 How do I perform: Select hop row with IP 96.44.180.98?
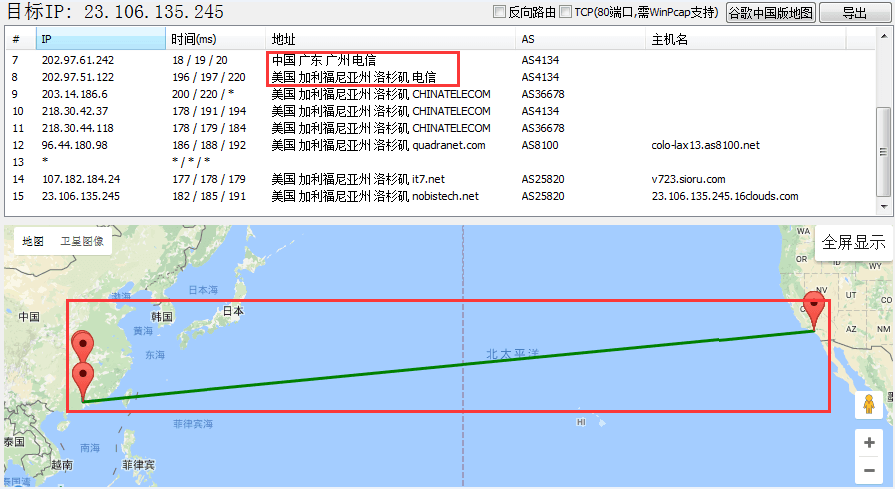(74, 145)
